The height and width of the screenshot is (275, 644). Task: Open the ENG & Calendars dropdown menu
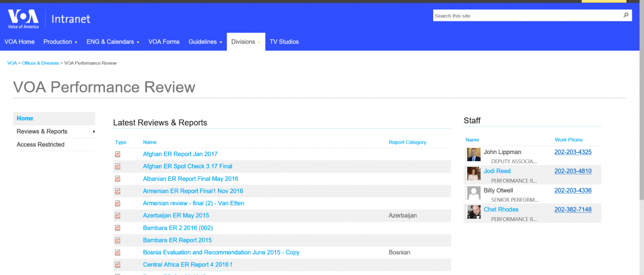pos(113,42)
